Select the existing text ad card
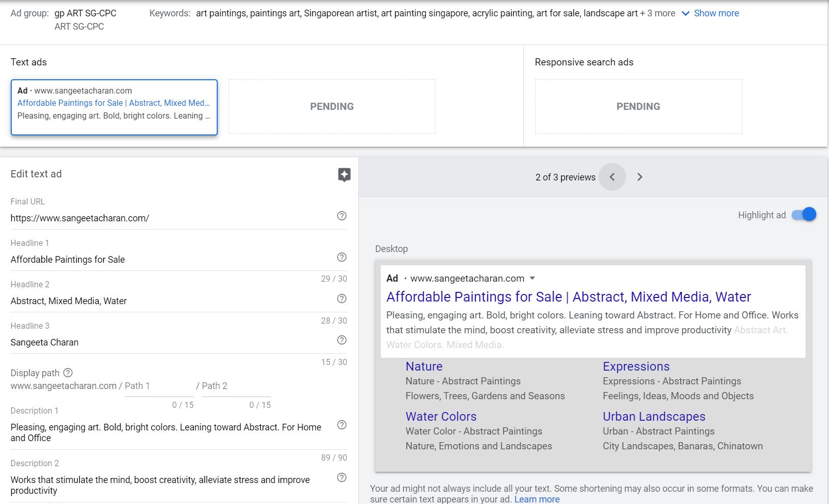829x504 pixels. click(x=114, y=107)
